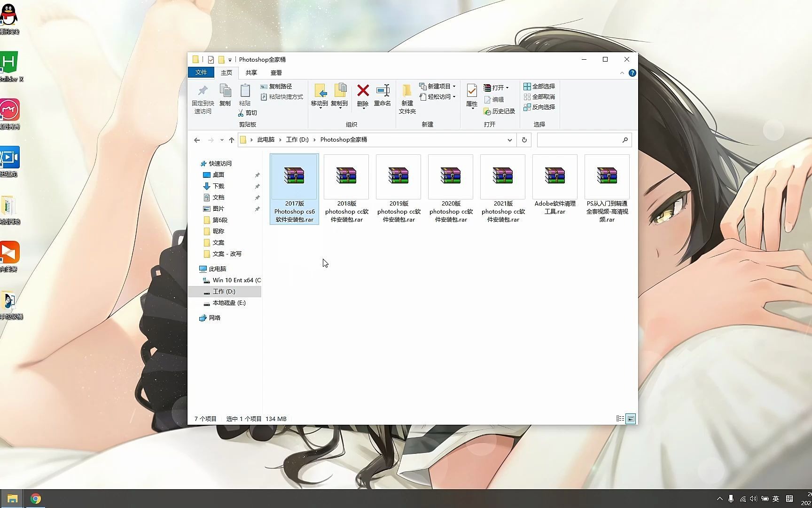This screenshot has height=508, width=812.
Task: Expand the Open button dropdown
Action: pyautogui.click(x=507, y=88)
